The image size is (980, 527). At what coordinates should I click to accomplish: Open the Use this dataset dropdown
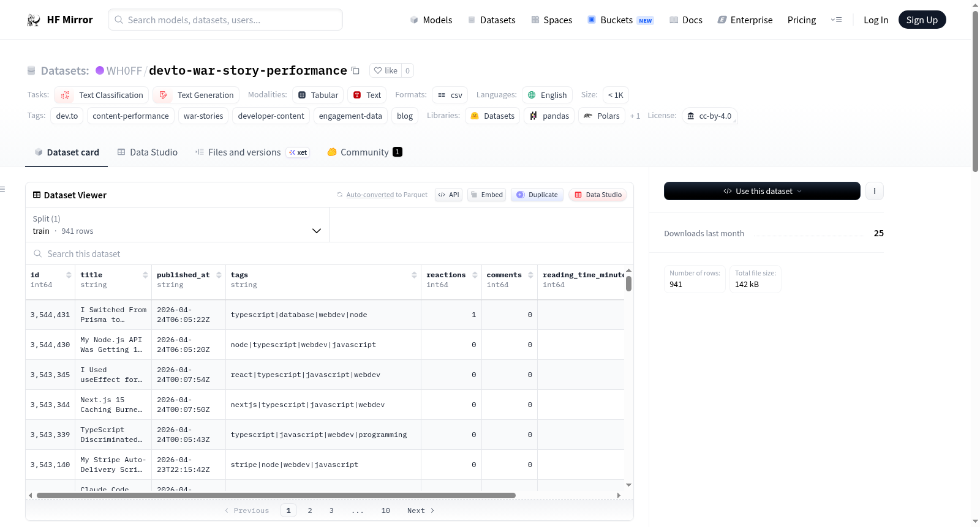pyautogui.click(x=762, y=191)
